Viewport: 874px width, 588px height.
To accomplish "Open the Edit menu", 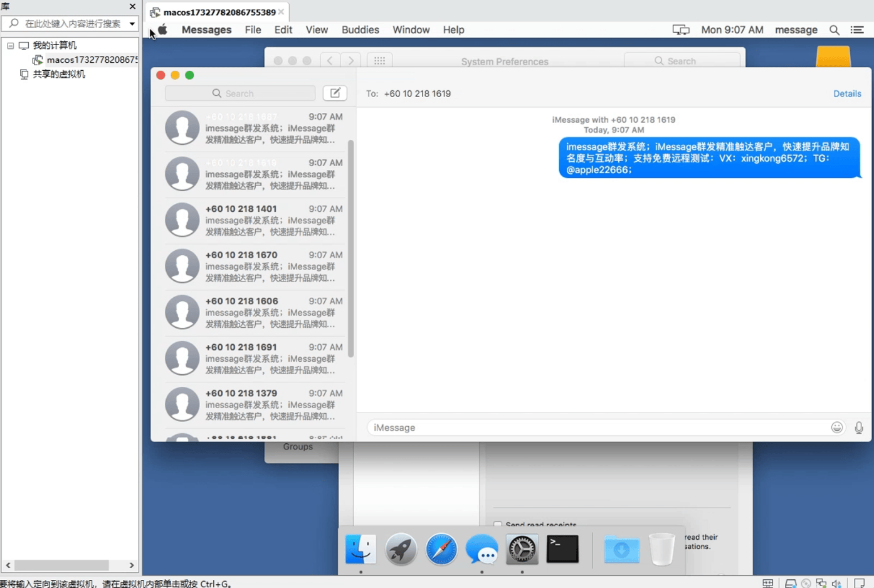I will (x=283, y=29).
